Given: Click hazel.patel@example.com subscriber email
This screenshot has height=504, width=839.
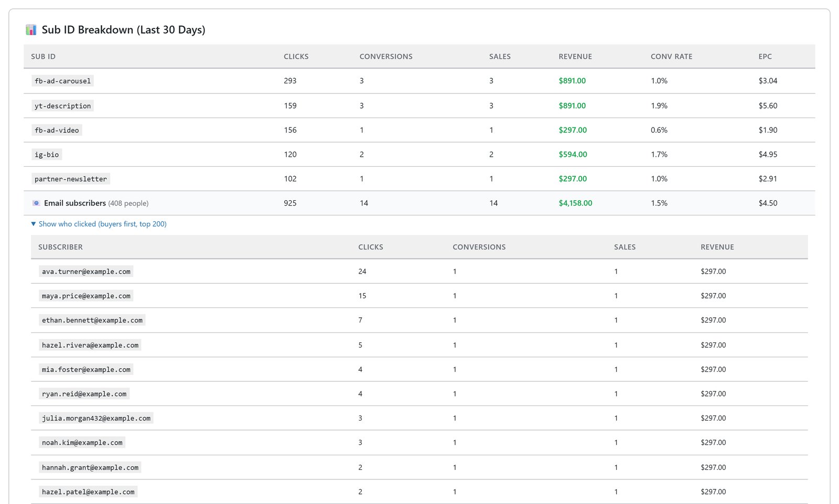Looking at the screenshot, I should tap(88, 492).
